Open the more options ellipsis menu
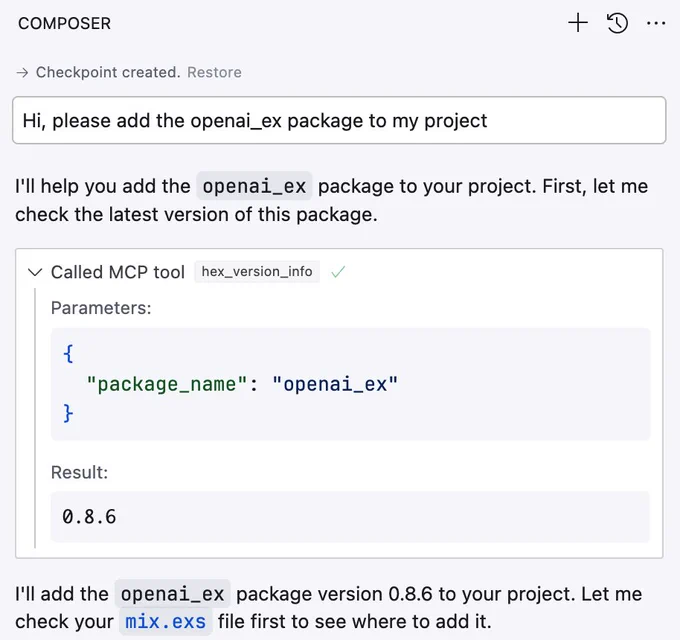Viewport: 680px width, 640px height. (656, 23)
